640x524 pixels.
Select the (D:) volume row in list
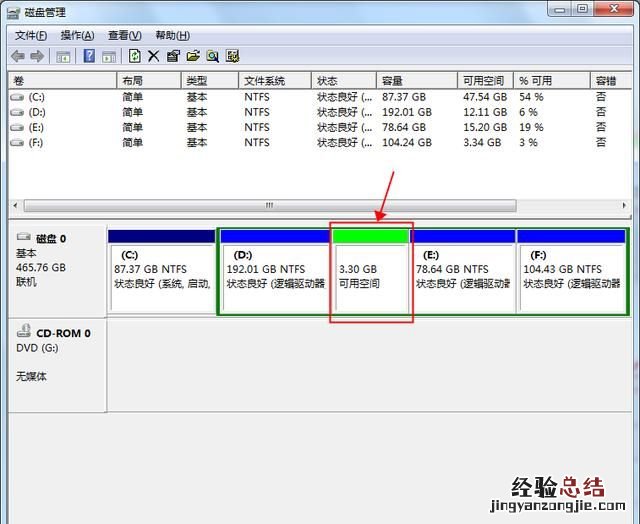[x=37, y=112]
